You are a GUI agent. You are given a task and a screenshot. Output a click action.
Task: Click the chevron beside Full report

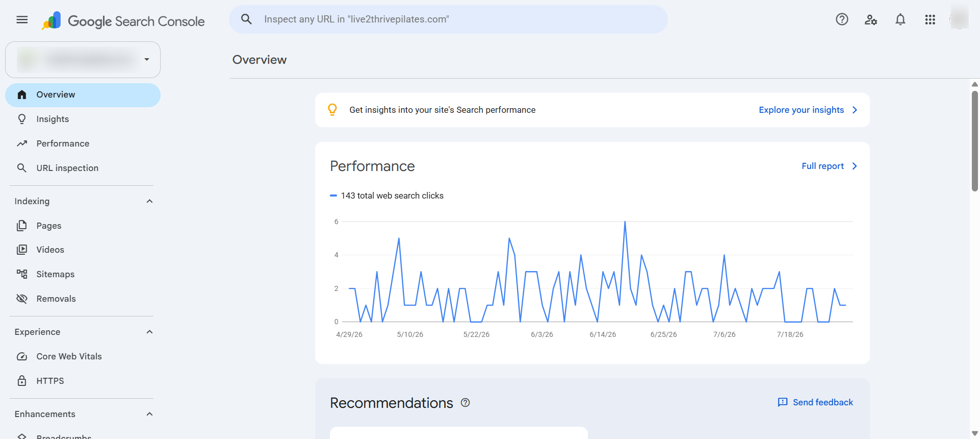855,166
